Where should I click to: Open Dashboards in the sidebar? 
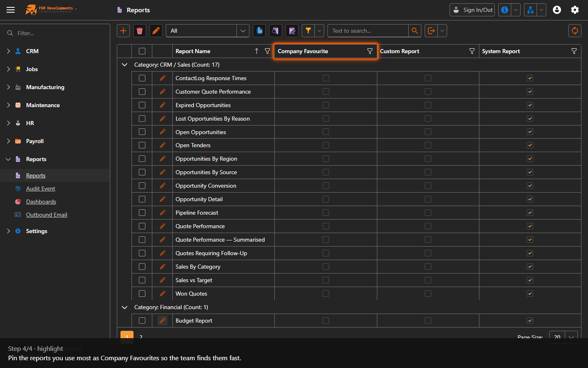coord(41,202)
